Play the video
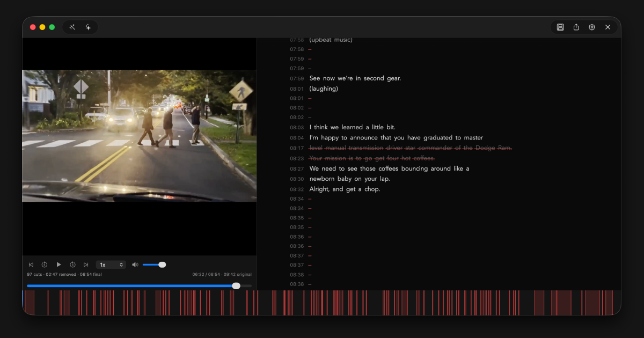This screenshot has width=644, height=338. (58, 264)
